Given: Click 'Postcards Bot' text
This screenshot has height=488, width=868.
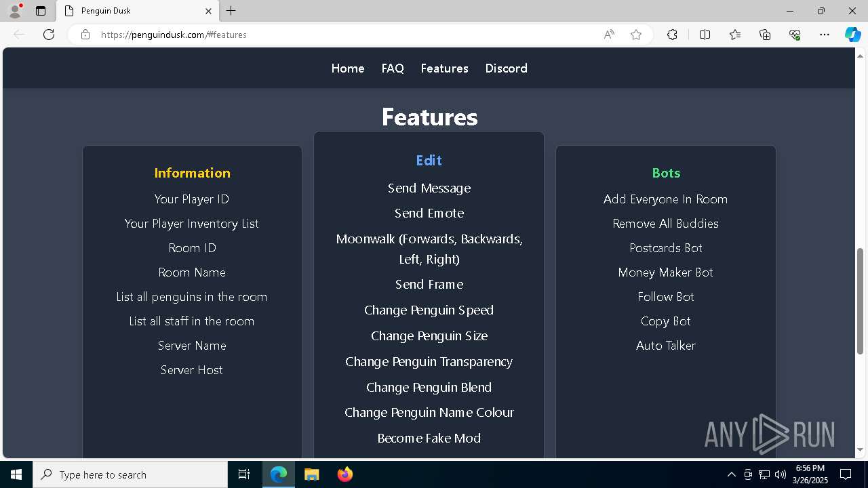Looking at the screenshot, I should pyautogui.click(x=666, y=248).
